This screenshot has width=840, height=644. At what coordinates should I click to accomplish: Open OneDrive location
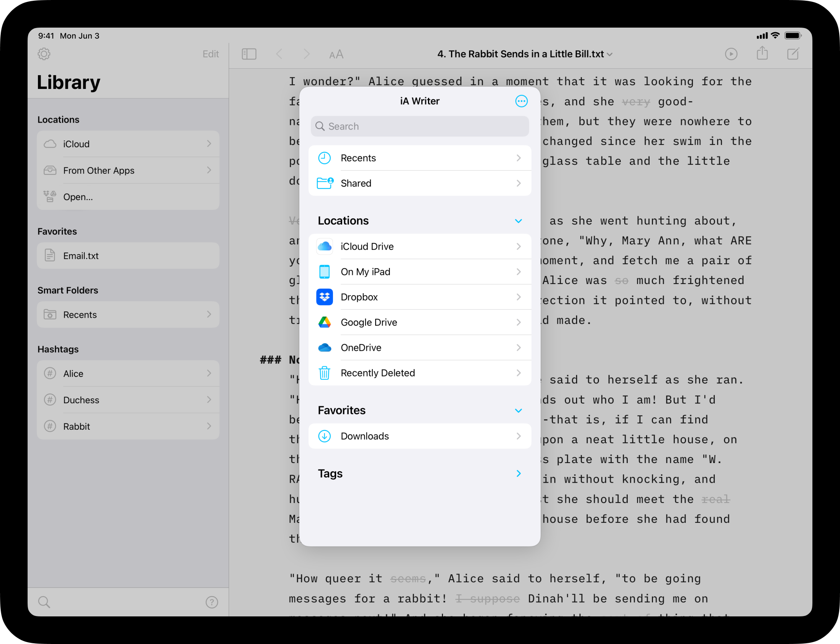[x=420, y=348]
